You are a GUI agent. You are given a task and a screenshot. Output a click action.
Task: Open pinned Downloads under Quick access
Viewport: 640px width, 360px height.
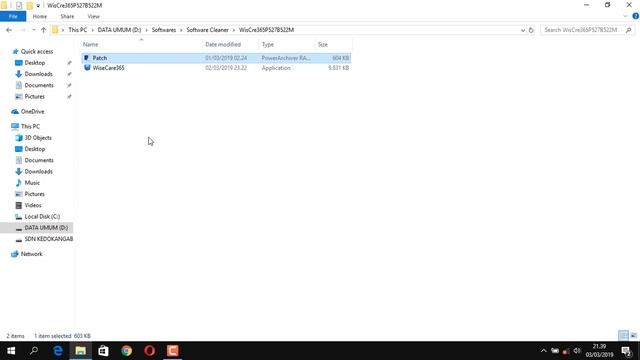click(x=38, y=74)
